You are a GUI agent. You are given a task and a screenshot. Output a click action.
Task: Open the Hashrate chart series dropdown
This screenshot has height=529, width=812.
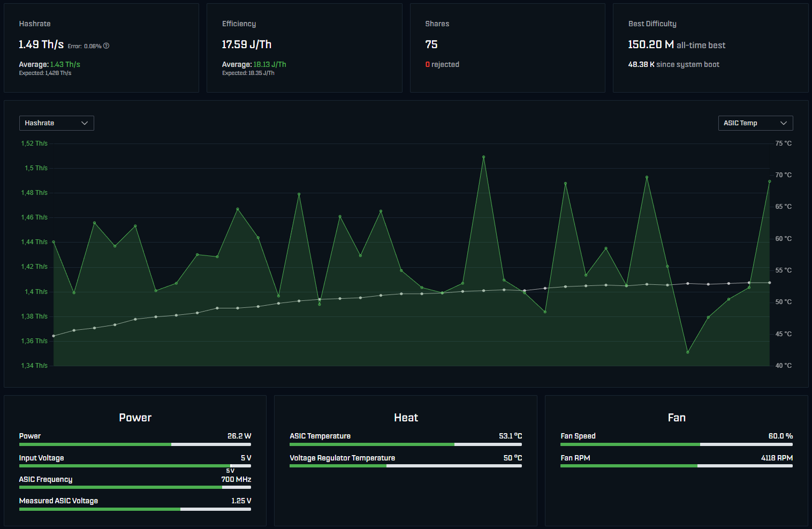[56, 123]
